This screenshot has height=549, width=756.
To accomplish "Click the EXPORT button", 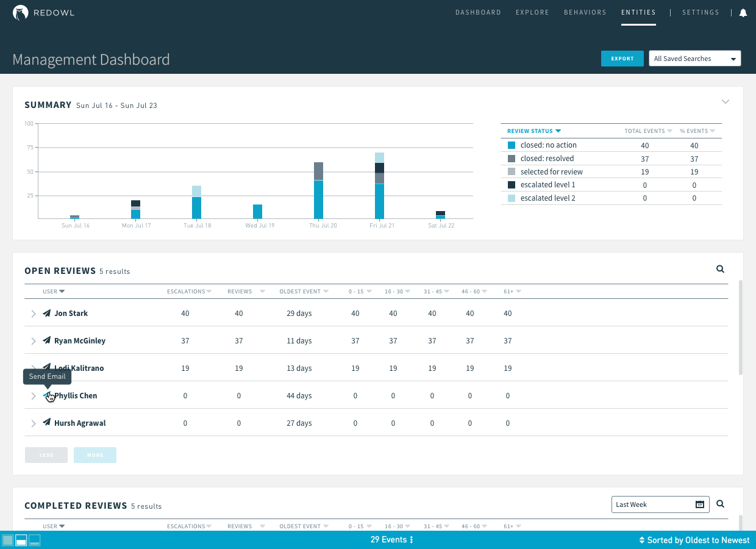I will [x=622, y=59].
